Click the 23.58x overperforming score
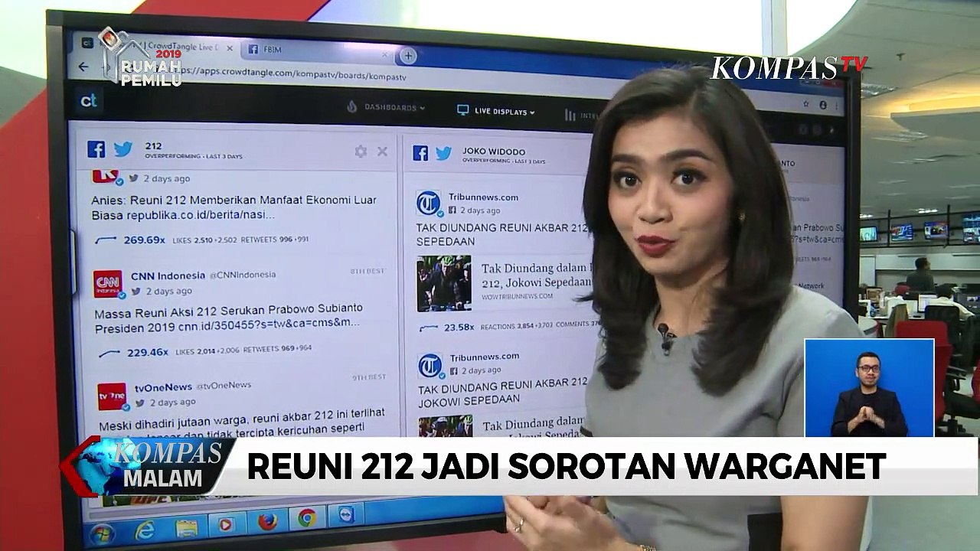Viewport: 980px width, 551px height. 459,327
